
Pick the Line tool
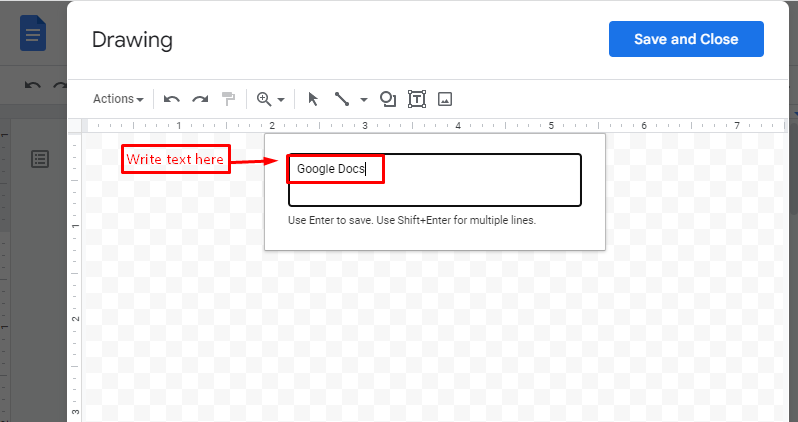tap(341, 99)
